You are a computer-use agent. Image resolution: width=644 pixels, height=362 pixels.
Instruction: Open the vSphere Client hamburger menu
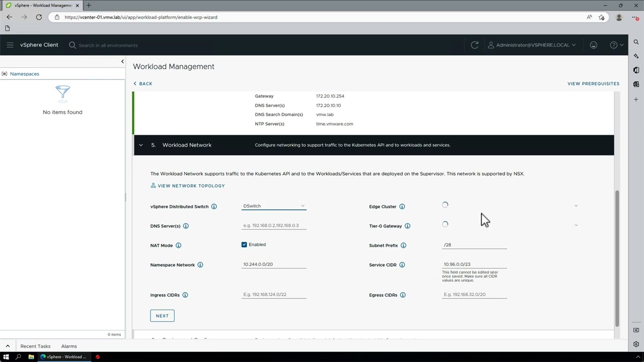pyautogui.click(x=10, y=45)
